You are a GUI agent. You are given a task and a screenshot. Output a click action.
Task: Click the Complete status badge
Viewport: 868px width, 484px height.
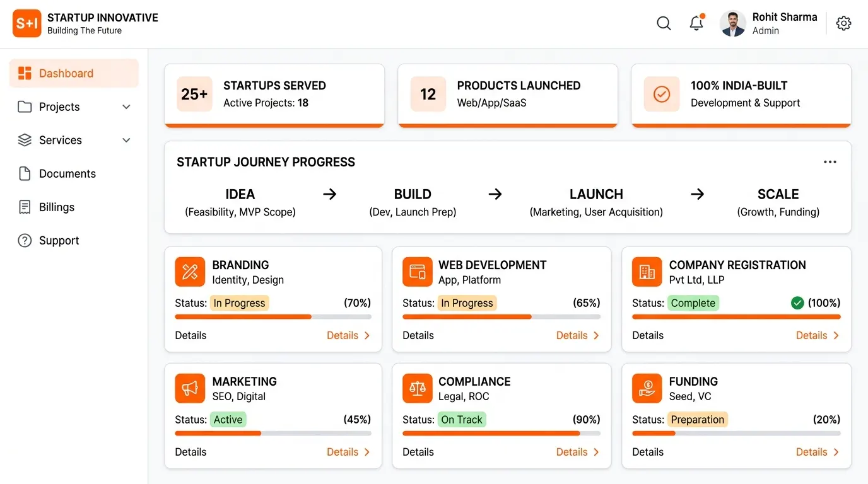[693, 303]
